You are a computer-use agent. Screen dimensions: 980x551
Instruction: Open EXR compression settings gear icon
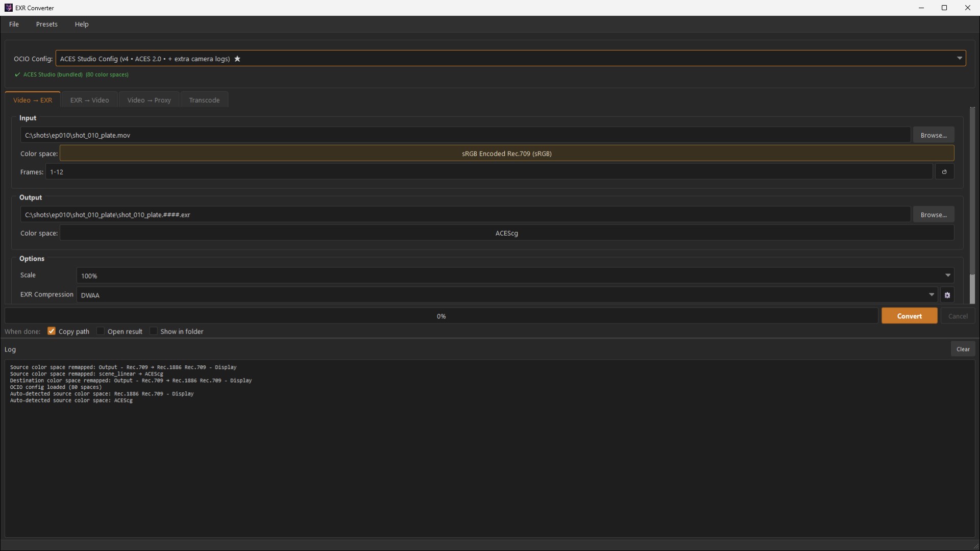pyautogui.click(x=947, y=295)
